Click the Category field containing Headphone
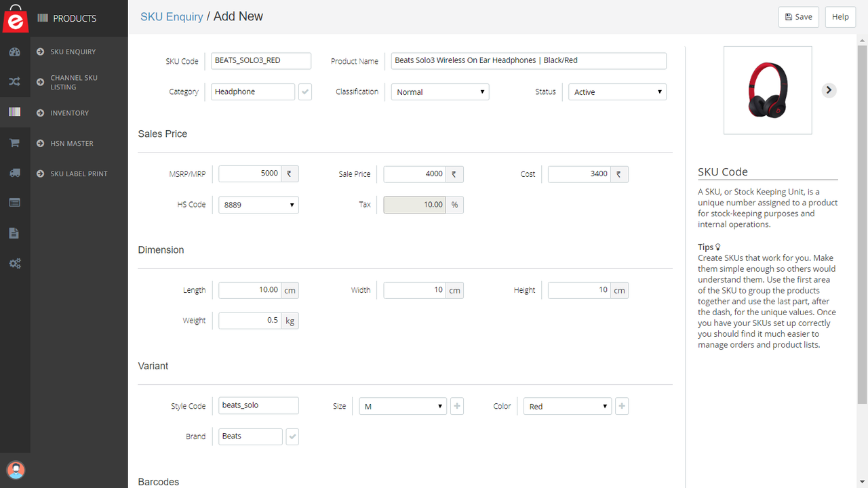Image resolution: width=868 pixels, height=488 pixels. [253, 91]
